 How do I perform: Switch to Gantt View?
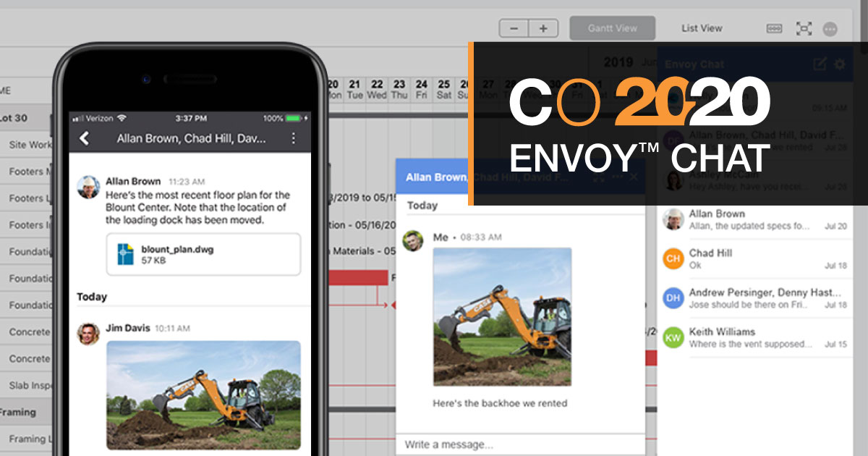click(612, 28)
